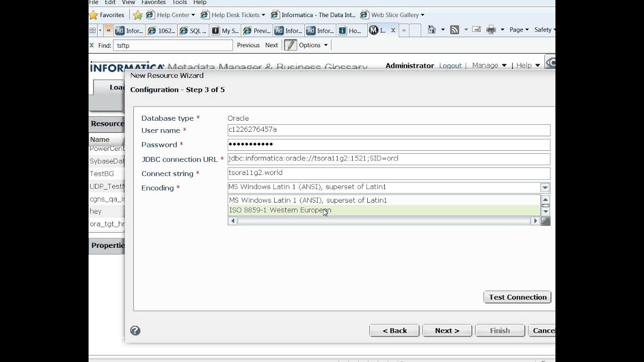Switch to the 1062... browser tab
Image resolution: width=644 pixels, height=362 pixels.
[162, 31]
